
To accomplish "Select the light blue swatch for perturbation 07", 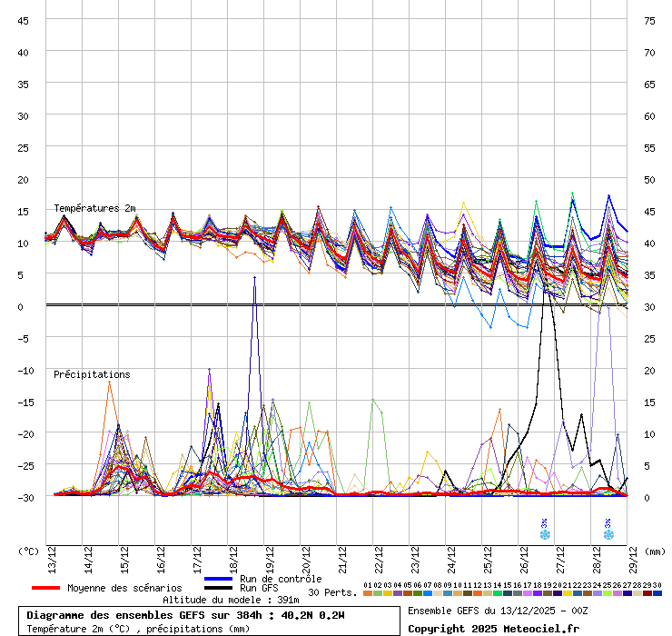I will pyautogui.click(x=428, y=593).
